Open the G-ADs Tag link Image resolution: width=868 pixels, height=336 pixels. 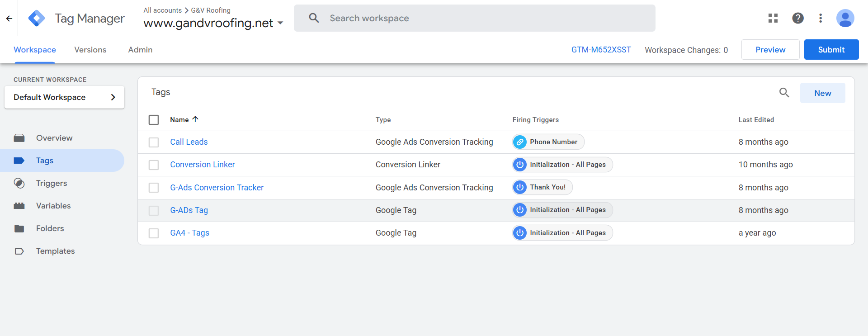[x=189, y=210]
